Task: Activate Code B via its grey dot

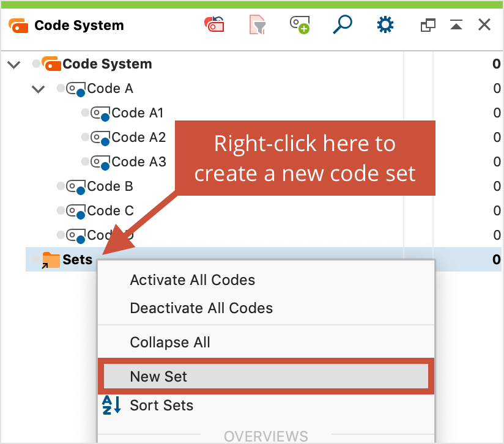Action: pyautogui.click(x=61, y=186)
